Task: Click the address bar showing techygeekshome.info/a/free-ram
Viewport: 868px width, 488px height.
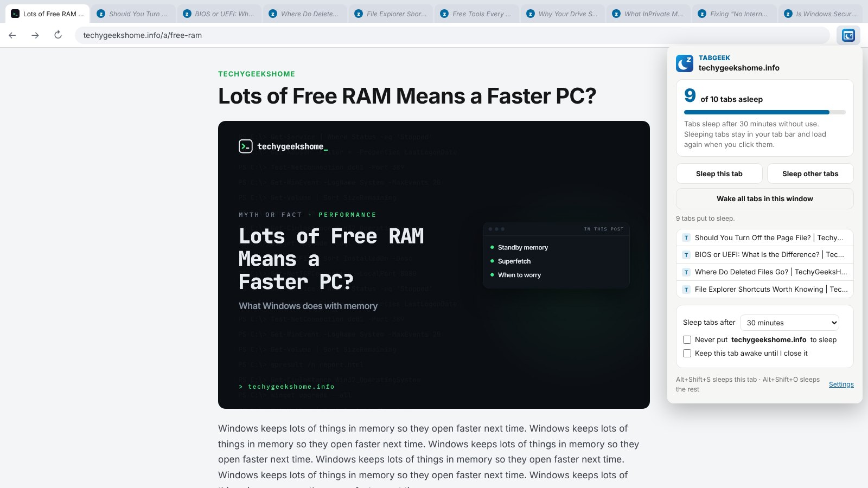Action: [x=452, y=35]
